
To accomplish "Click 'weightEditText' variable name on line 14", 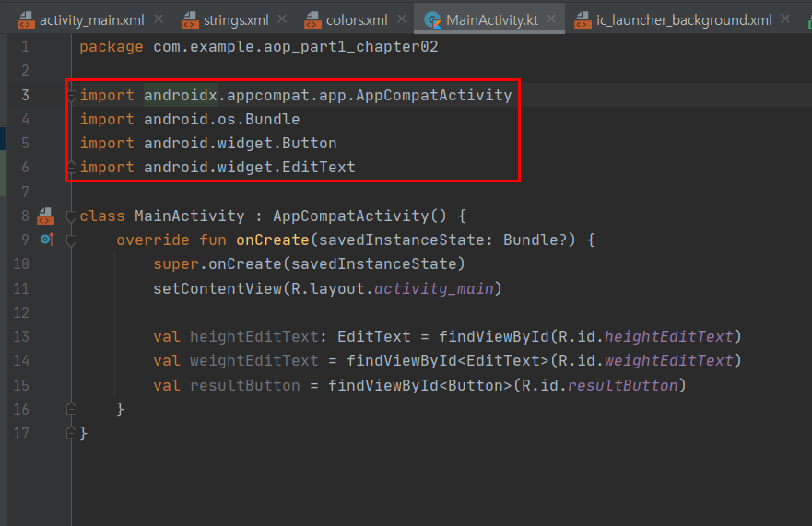I will point(253,361).
